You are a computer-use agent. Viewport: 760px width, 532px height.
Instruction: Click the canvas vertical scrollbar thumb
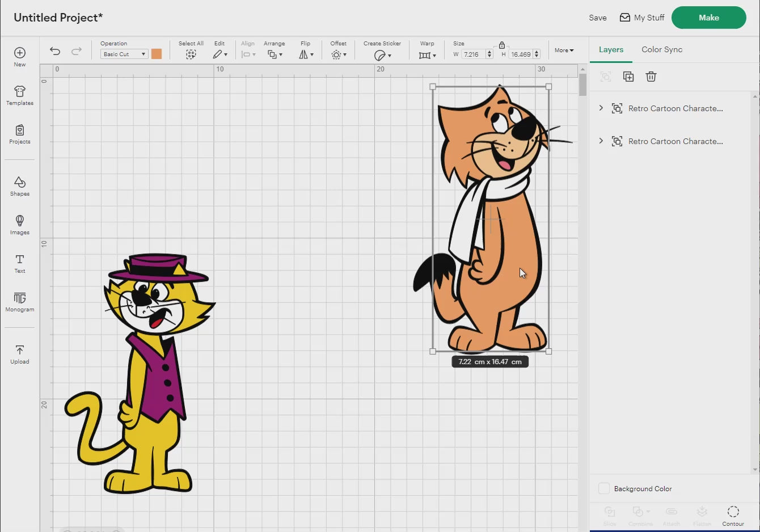click(582, 85)
